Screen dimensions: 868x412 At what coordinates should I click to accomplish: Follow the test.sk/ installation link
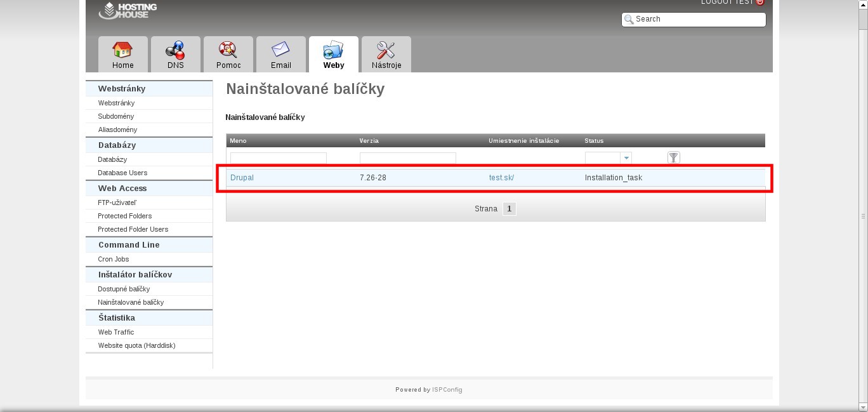[501, 178]
